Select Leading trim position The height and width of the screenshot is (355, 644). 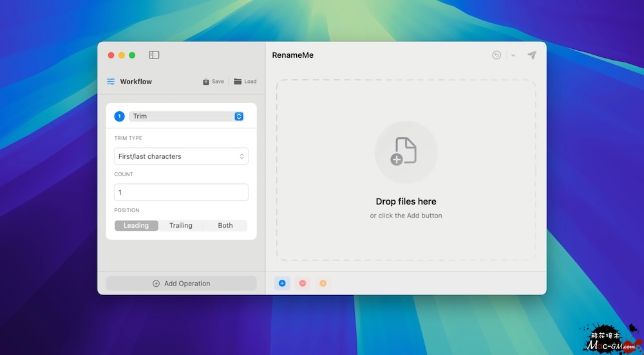click(136, 226)
